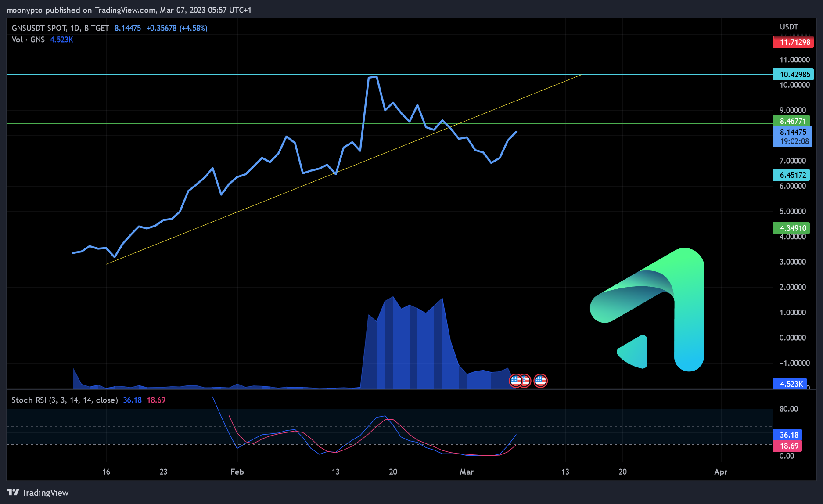Image resolution: width=823 pixels, height=504 pixels.
Task: Click the +0.35678 (+4.58%) change value
Action: tap(176, 28)
